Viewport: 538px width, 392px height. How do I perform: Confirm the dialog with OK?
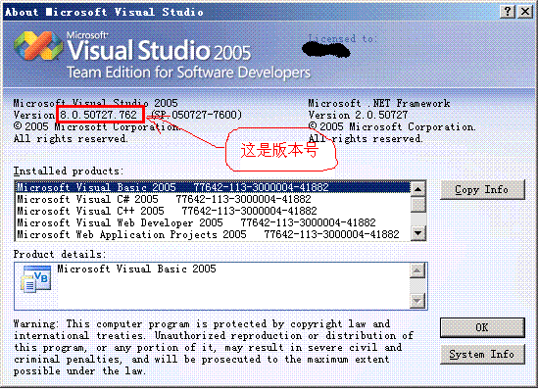click(x=482, y=327)
